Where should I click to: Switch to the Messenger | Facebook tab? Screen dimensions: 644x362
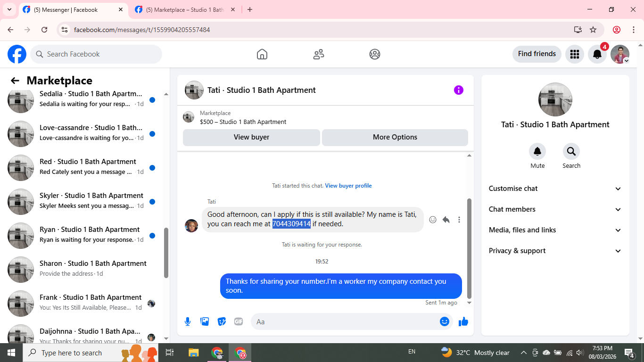coord(73,10)
